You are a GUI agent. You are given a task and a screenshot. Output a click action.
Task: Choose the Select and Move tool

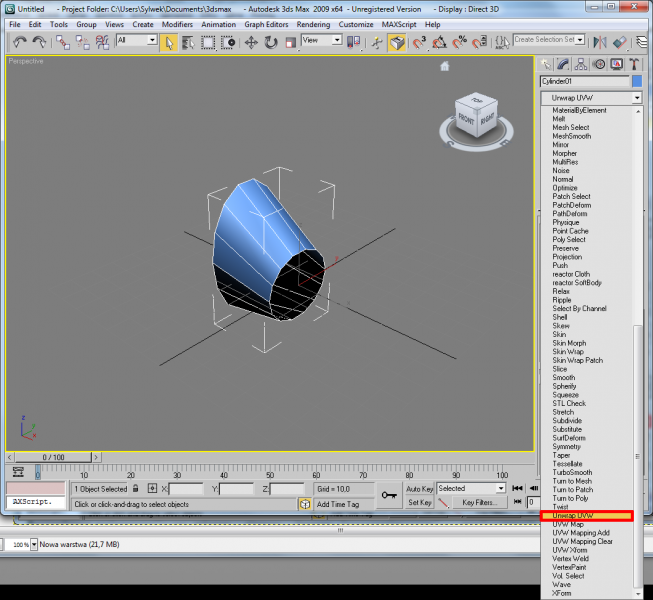tap(251, 42)
